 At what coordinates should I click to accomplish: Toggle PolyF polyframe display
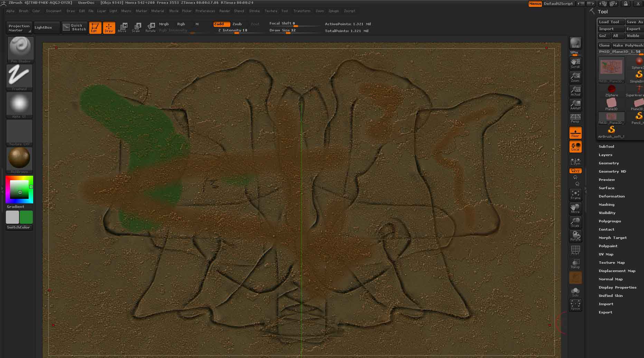pyautogui.click(x=575, y=250)
